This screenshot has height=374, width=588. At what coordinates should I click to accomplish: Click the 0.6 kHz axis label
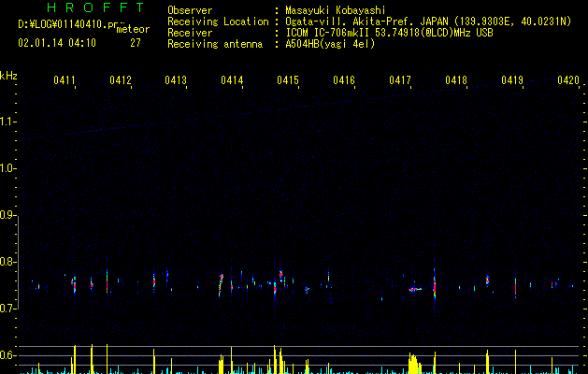click(x=7, y=355)
